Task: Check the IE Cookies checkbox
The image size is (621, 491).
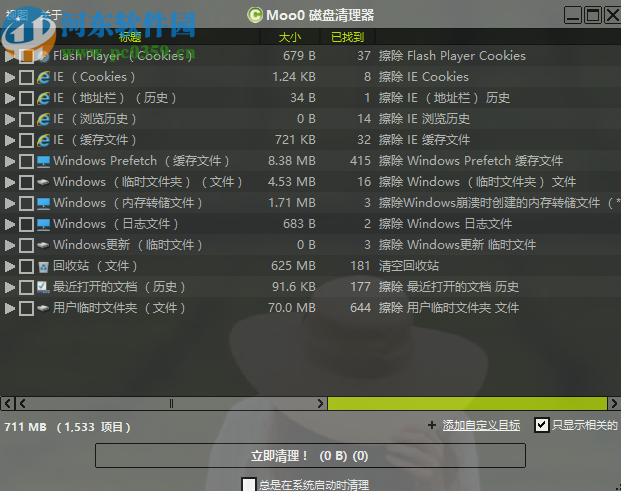Action: pos(26,77)
